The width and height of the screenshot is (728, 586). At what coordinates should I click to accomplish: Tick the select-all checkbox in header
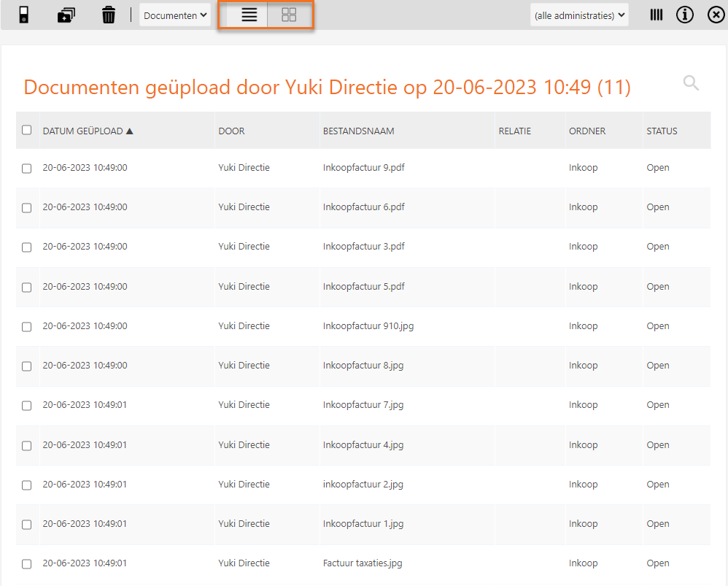(x=27, y=131)
